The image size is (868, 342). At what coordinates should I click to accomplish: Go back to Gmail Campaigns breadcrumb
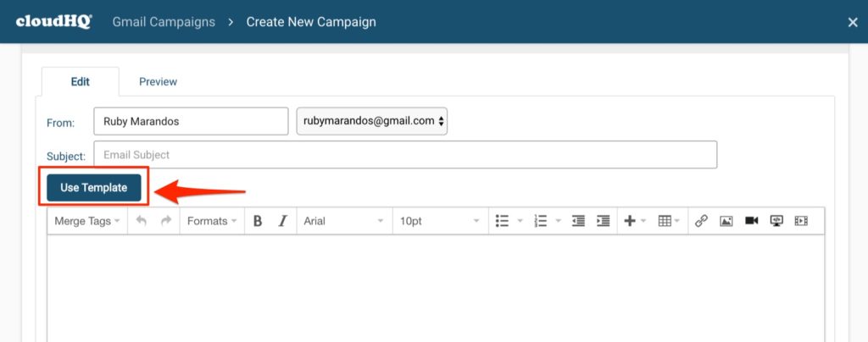pos(164,22)
